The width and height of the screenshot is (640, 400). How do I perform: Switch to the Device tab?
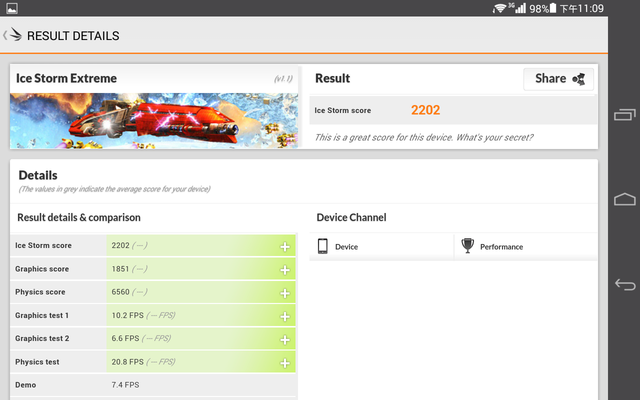pos(381,247)
